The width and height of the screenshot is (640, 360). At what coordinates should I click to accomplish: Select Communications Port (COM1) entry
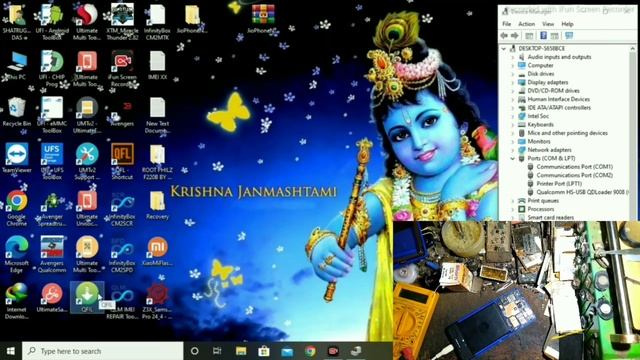(570, 167)
